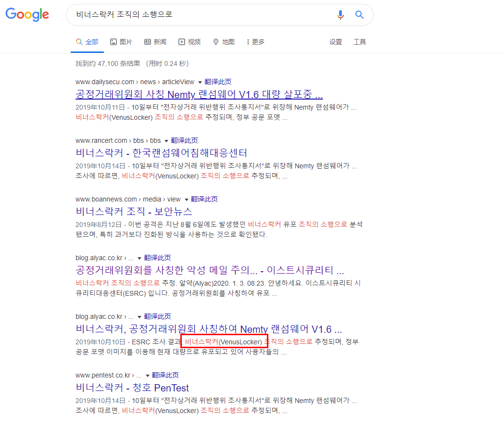The height and width of the screenshot is (428, 504).
Task: Expand dropdown arrow next to boannews.com URL
Action: (187, 200)
